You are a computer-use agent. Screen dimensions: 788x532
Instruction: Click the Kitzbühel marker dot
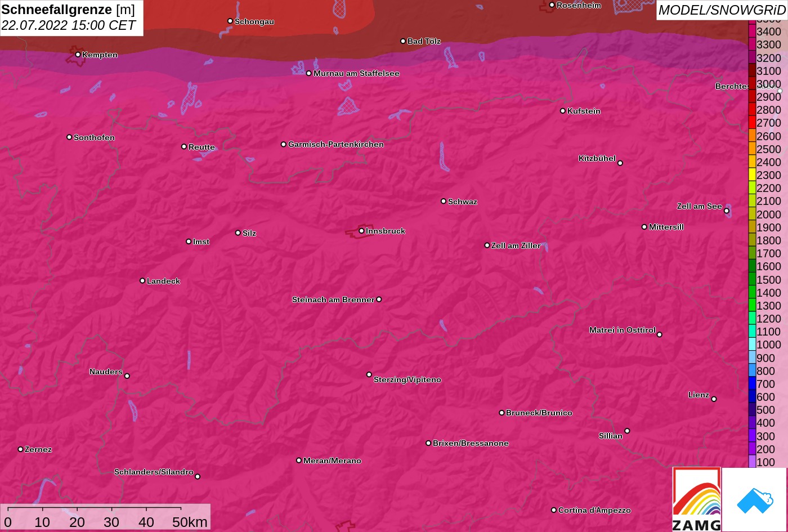620,163
